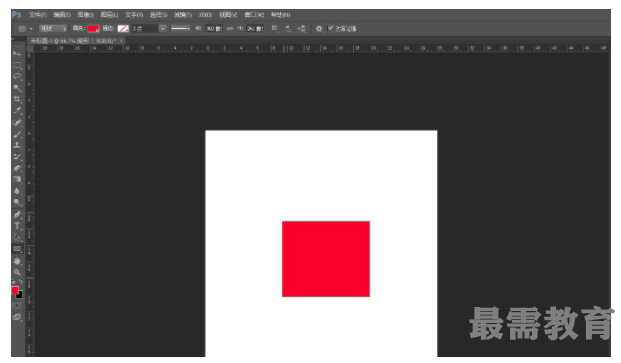Open path operations in options bar

click(x=274, y=29)
